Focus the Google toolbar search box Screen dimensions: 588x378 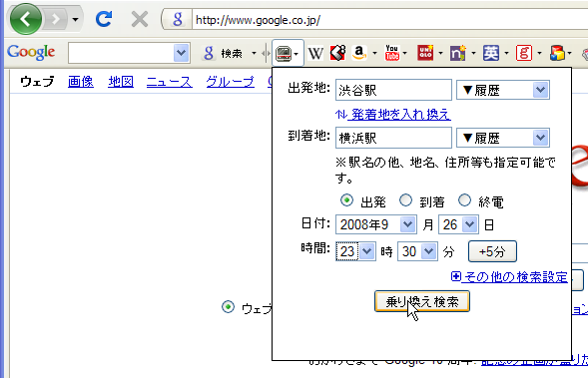121,53
